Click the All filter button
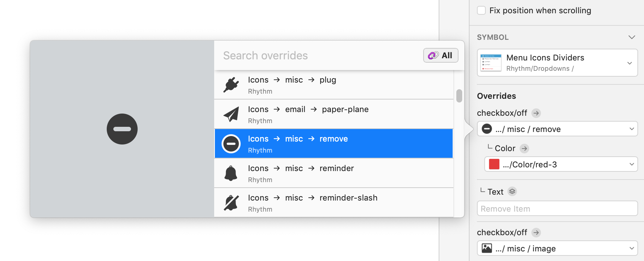Screen dimensions: 644x261 pos(440,55)
